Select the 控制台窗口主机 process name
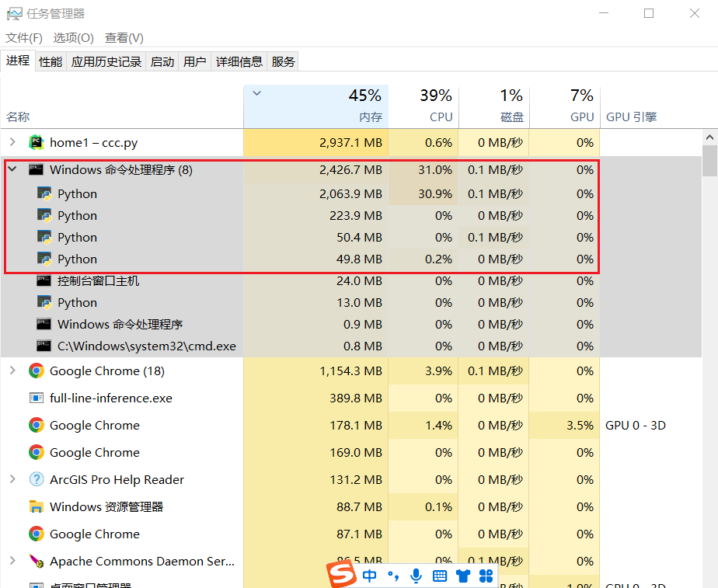The width and height of the screenshot is (718, 588). [x=98, y=281]
